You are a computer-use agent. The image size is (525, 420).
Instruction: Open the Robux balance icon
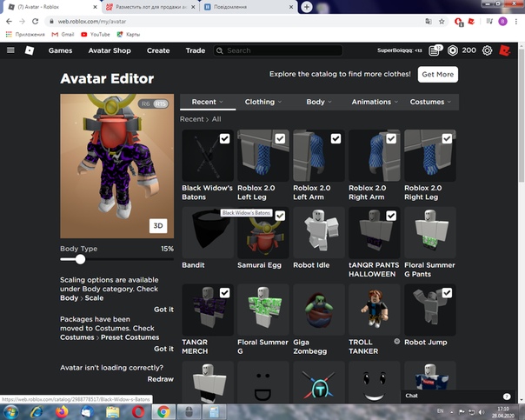(x=453, y=50)
